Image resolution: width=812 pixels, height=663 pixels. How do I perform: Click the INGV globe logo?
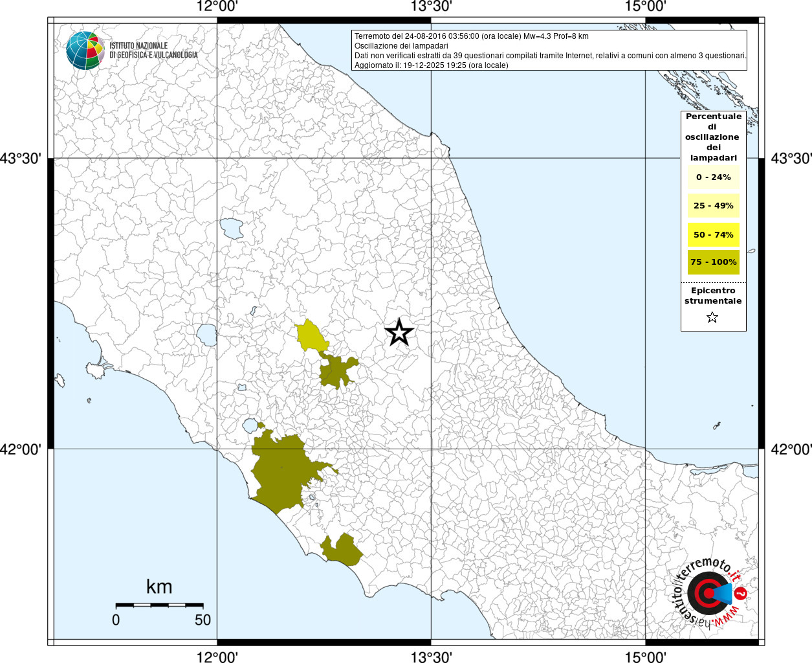pos(85,51)
